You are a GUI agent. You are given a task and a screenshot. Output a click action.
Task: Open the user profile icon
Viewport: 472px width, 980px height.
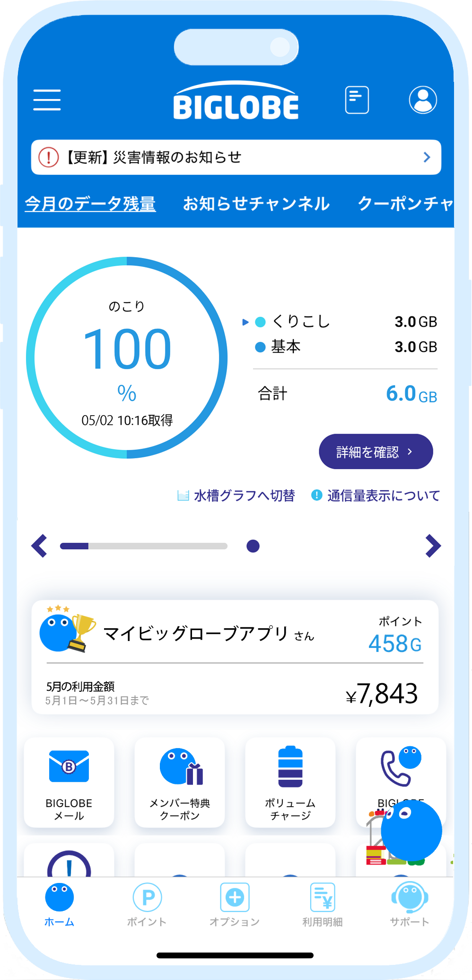(x=422, y=100)
